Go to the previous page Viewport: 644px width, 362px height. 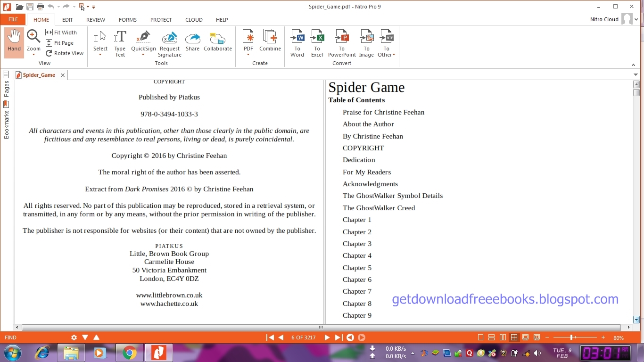[281, 337]
